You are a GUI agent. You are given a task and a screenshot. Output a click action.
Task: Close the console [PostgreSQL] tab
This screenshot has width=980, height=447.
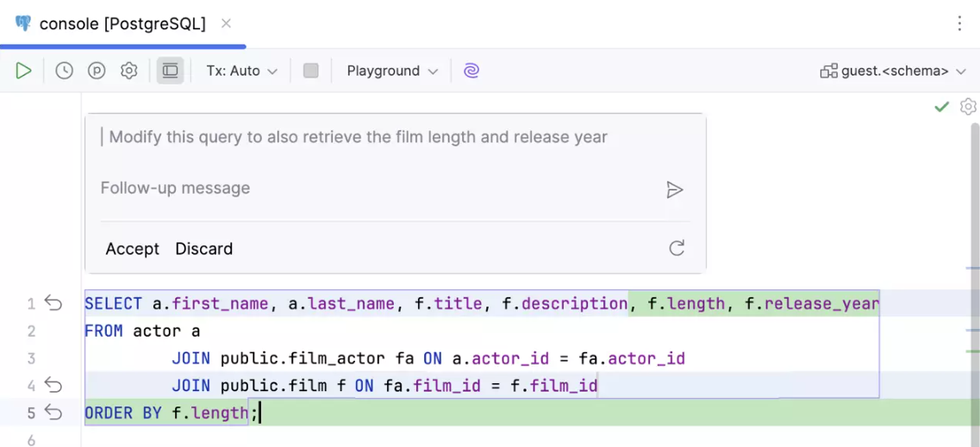tap(226, 23)
